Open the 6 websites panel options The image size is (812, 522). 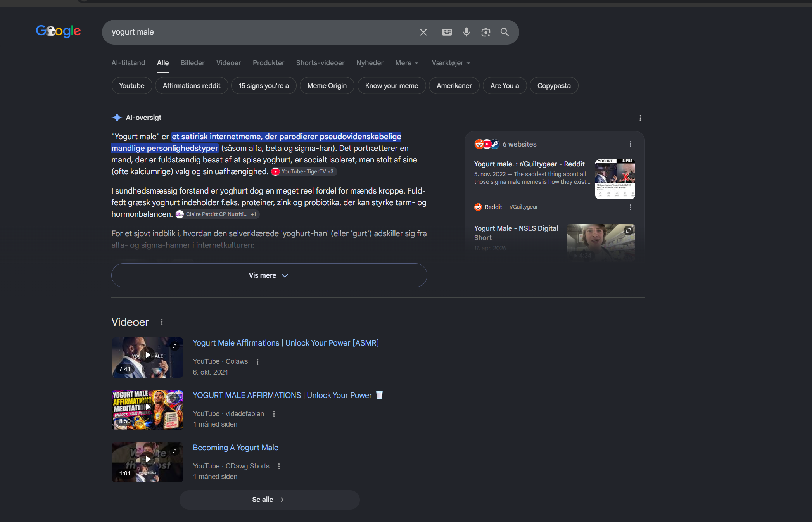coord(631,144)
